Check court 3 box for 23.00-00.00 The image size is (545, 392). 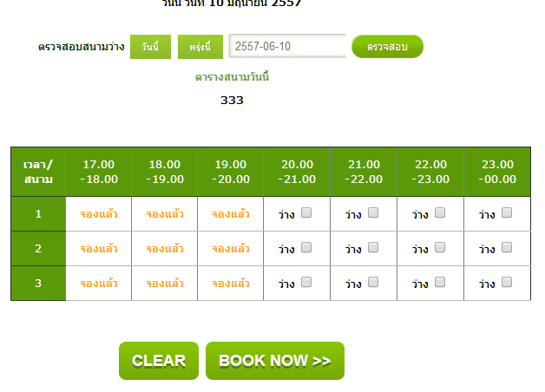[x=507, y=282]
